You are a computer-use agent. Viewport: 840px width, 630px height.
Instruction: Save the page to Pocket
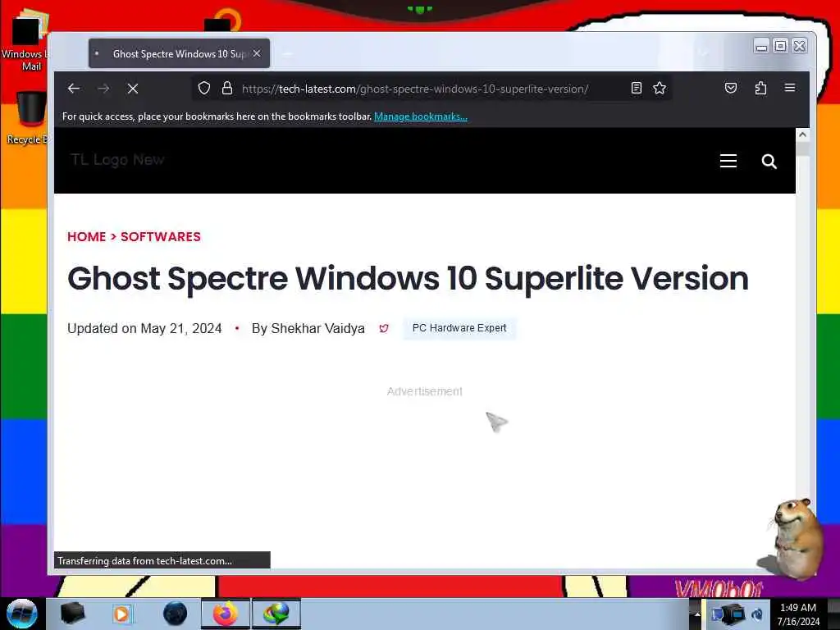(731, 88)
